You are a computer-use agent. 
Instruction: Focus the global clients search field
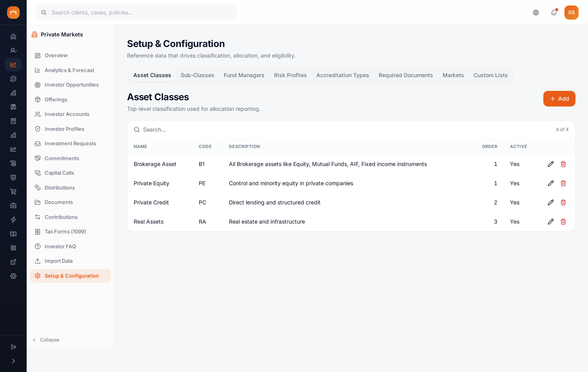pyautogui.click(x=136, y=13)
